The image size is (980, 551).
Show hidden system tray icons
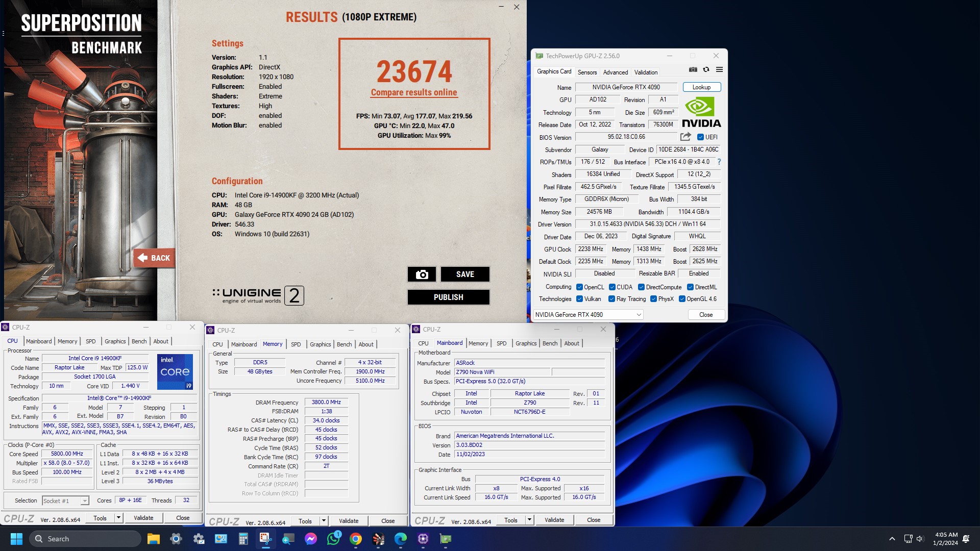(x=892, y=539)
